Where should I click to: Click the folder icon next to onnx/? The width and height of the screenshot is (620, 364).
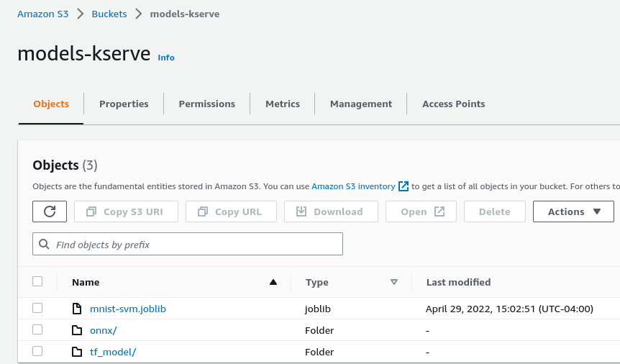[77, 330]
